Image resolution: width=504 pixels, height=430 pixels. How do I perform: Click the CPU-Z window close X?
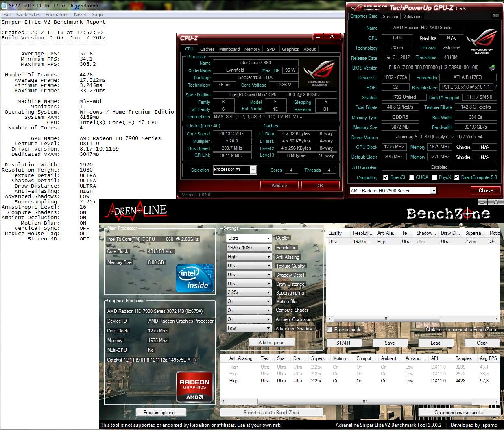[332, 37]
